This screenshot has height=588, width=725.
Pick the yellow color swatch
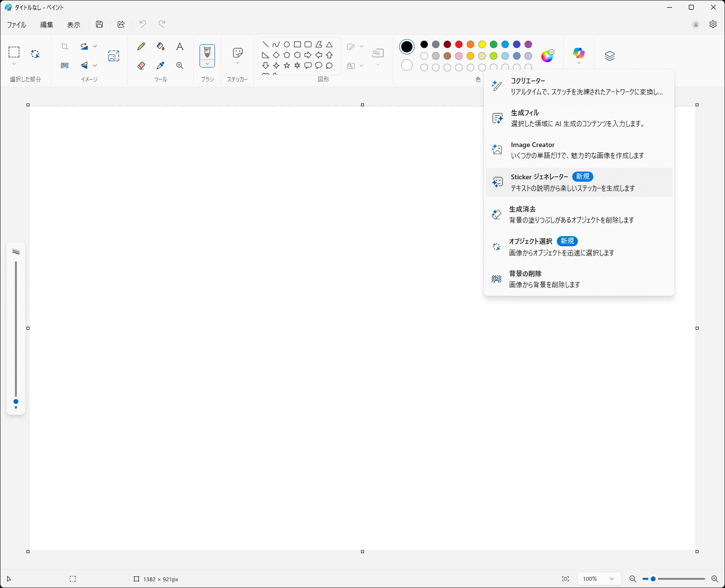click(x=482, y=44)
